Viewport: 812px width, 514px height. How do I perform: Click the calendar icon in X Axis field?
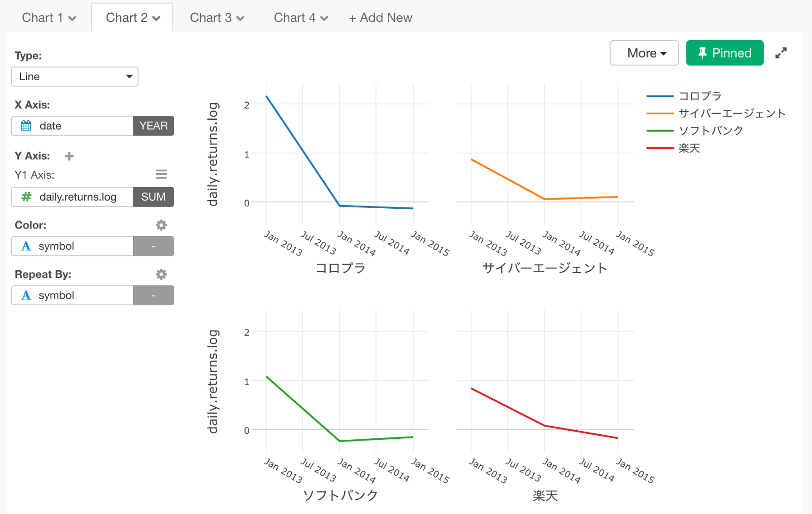26,126
